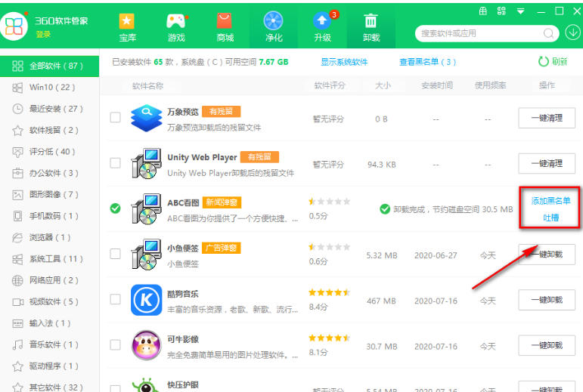Click the 刷新 refresh icon
583x392 pixels.
point(543,61)
